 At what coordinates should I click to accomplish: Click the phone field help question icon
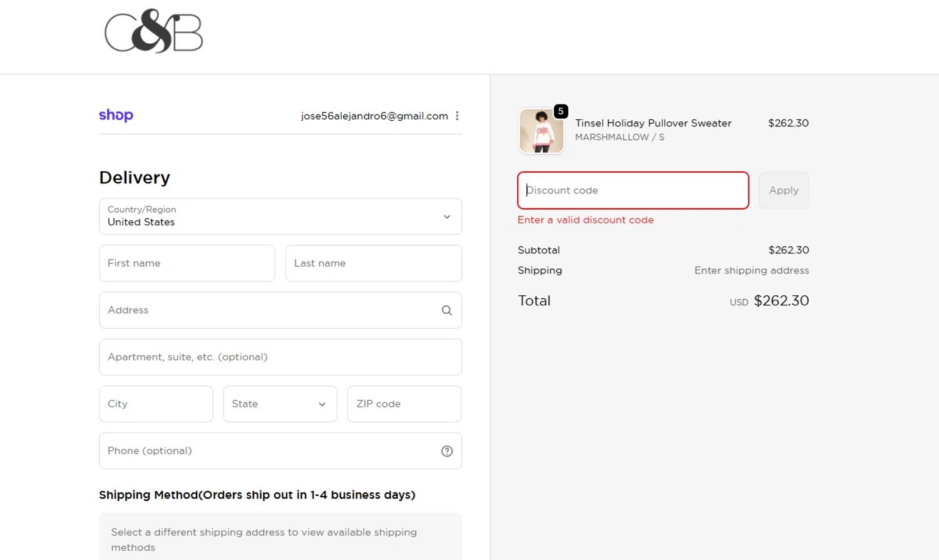[x=446, y=451]
